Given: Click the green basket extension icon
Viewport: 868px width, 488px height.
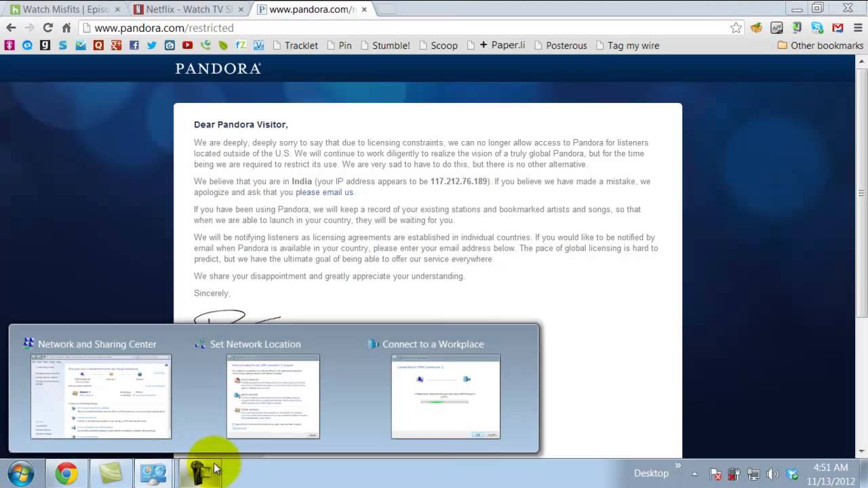Looking at the screenshot, I should (756, 28).
